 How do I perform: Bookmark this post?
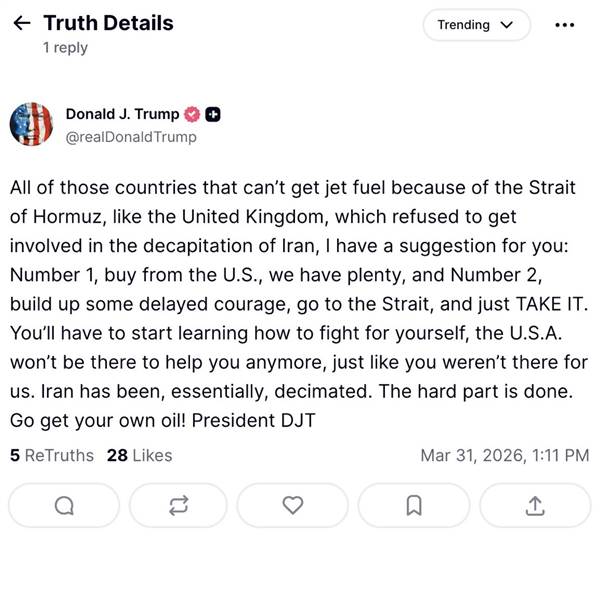click(413, 506)
